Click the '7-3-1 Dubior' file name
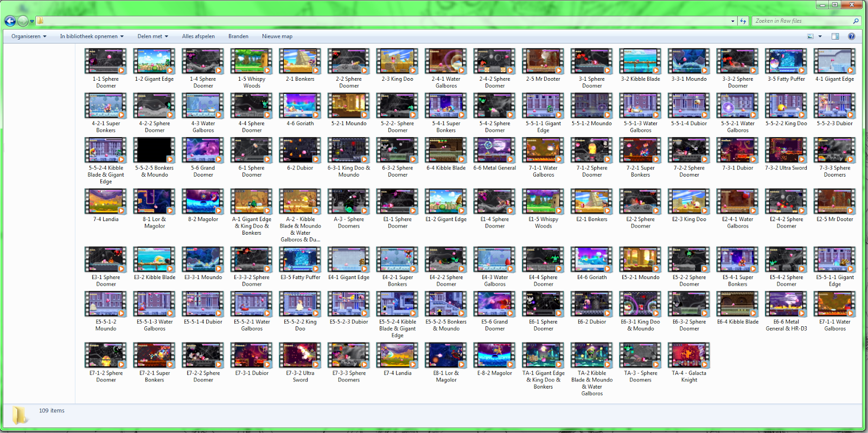 pos(738,168)
